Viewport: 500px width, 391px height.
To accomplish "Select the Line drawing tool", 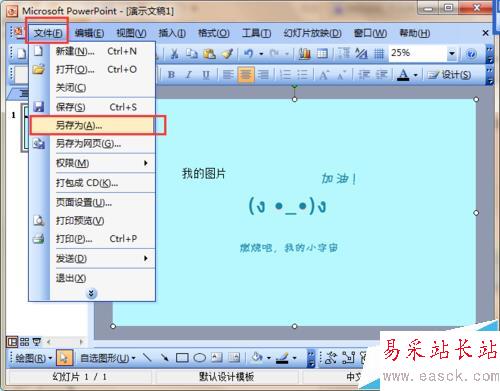I will [147, 358].
